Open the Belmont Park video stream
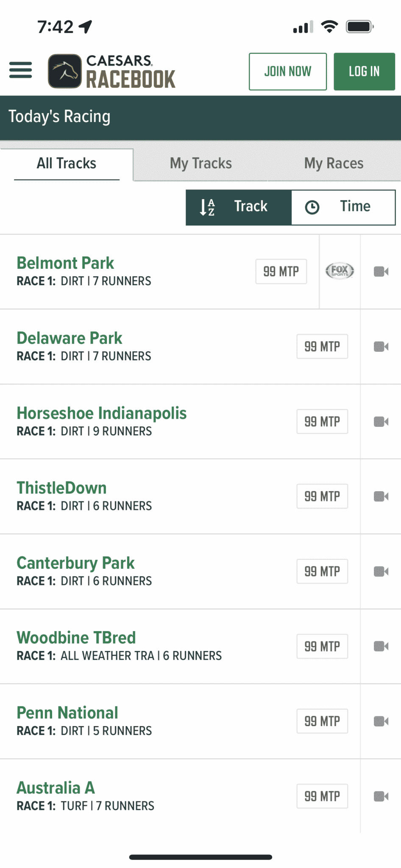 pos(381,271)
